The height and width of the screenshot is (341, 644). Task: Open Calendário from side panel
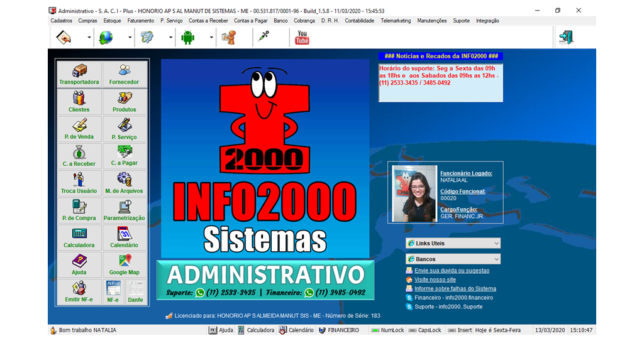pos(125,237)
